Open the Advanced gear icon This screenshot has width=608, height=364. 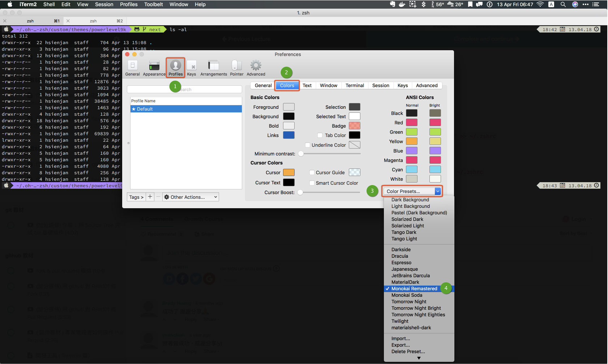point(256,66)
